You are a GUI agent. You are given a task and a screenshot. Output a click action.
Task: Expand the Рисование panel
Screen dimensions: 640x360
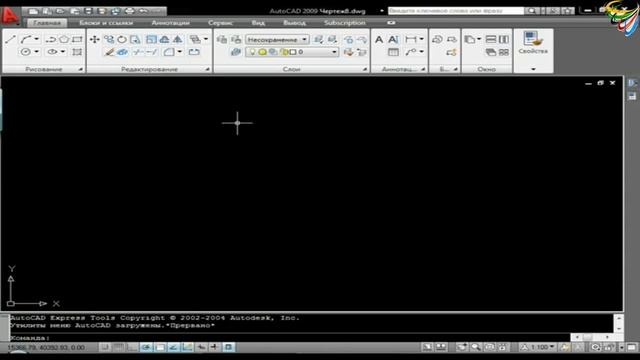click(x=80, y=69)
